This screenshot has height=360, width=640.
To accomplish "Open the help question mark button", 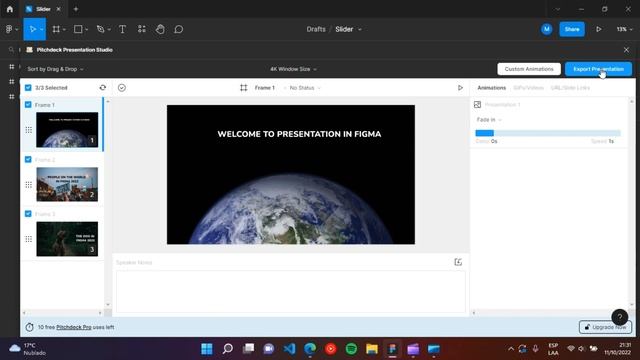I will coord(620,317).
